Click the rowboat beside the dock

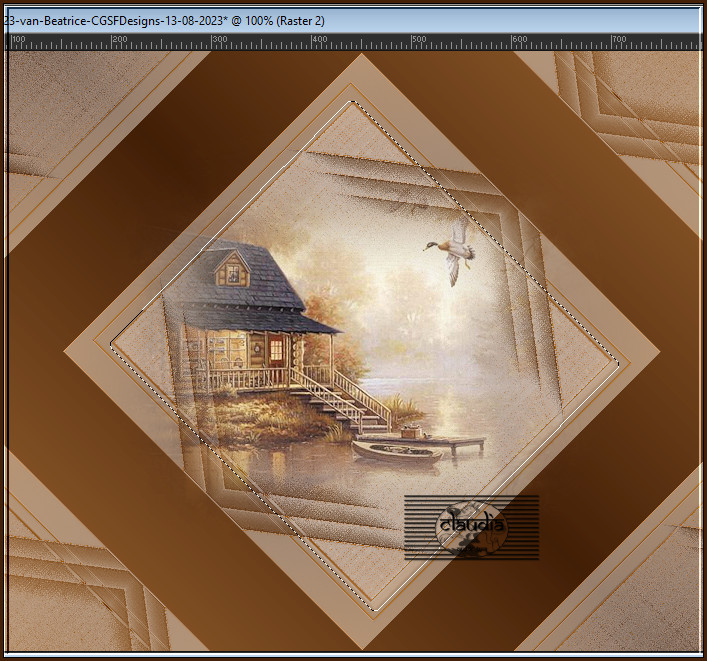397,451
